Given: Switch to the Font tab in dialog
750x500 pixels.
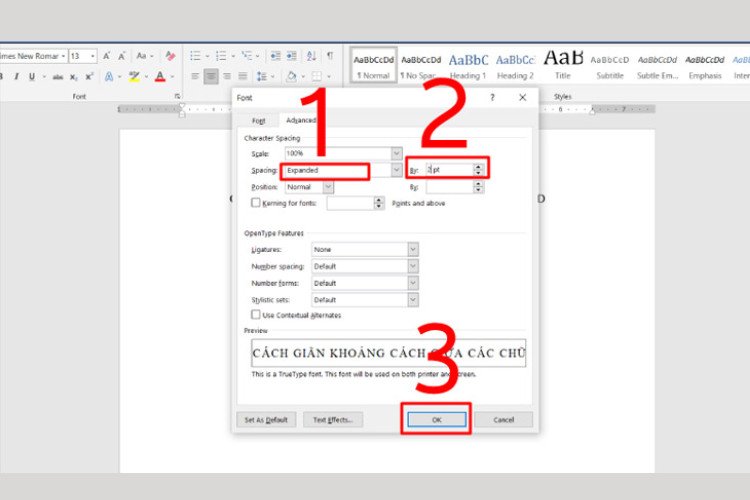Looking at the screenshot, I should point(259,121).
